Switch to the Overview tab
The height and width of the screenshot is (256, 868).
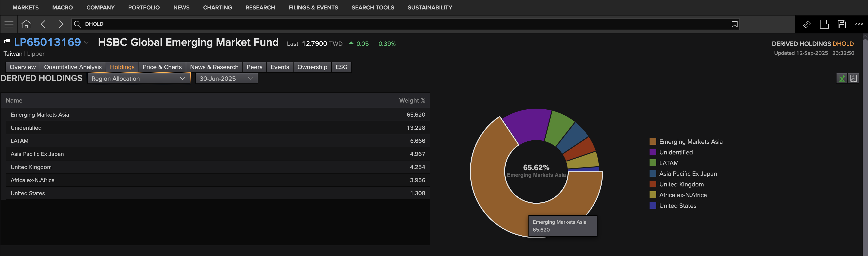point(23,67)
